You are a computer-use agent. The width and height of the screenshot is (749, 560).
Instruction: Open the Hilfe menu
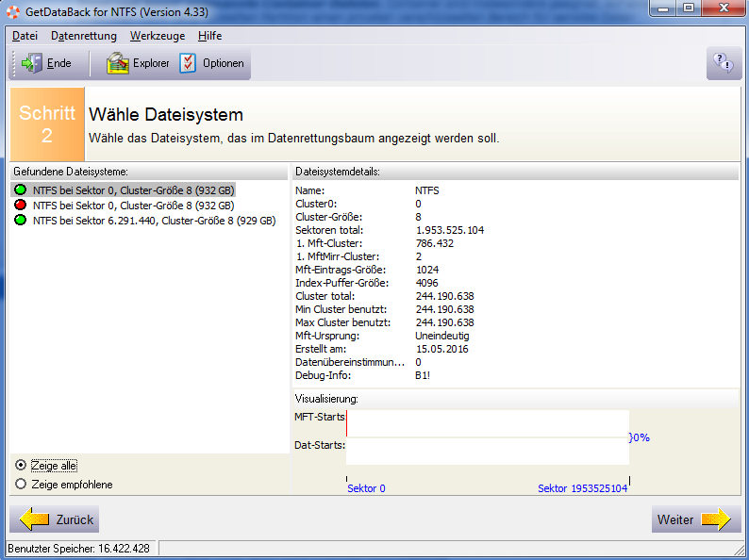tap(209, 36)
